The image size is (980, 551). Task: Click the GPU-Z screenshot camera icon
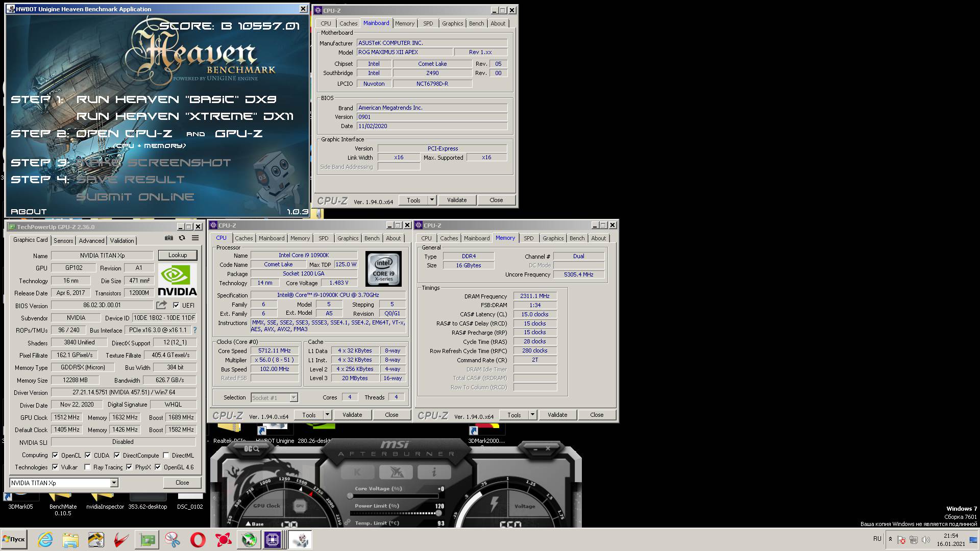point(169,238)
